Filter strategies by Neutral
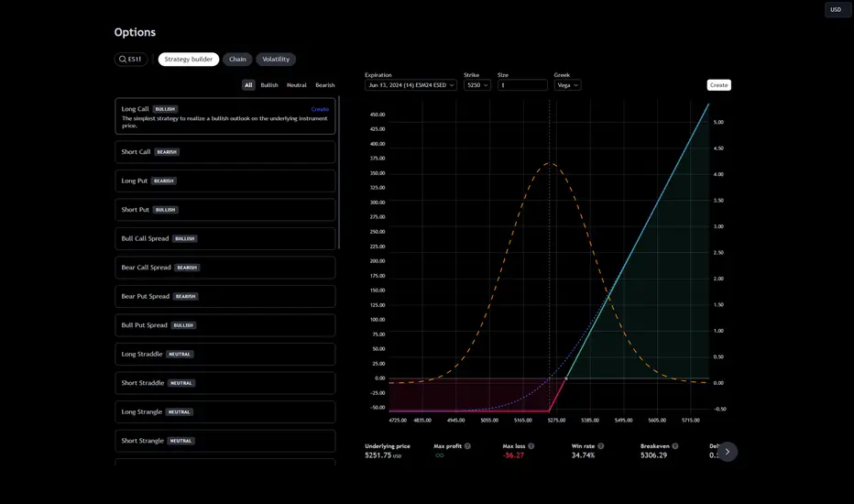The height and width of the screenshot is (504, 854). (297, 85)
